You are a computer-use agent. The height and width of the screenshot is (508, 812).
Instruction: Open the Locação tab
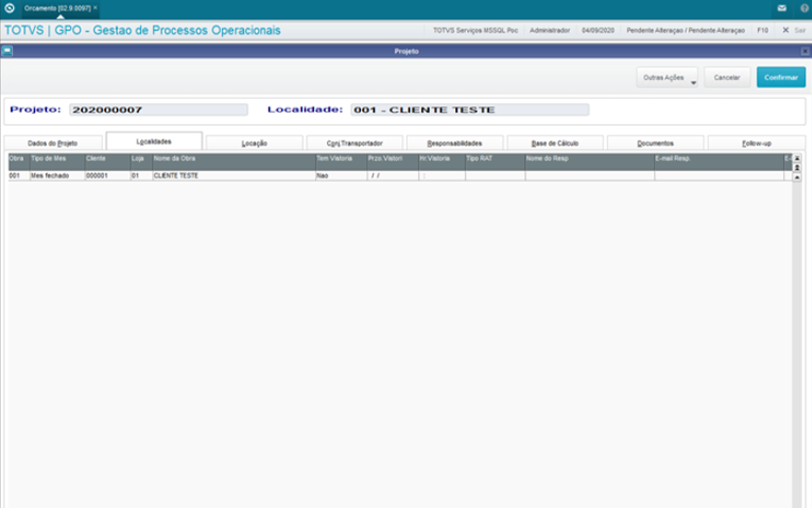pos(254,143)
